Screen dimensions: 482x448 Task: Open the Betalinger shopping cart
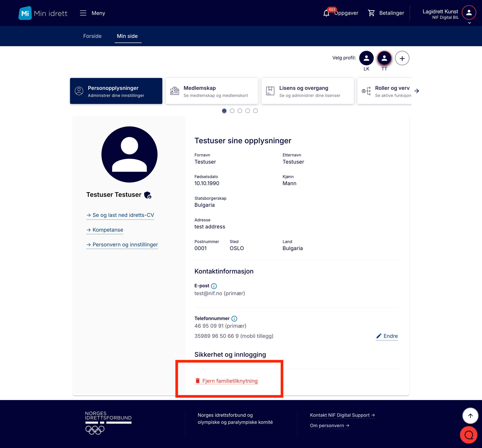point(371,13)
